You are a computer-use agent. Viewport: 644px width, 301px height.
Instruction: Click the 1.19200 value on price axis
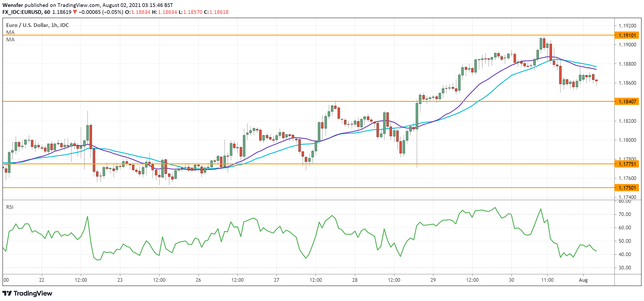coord(627,26)
